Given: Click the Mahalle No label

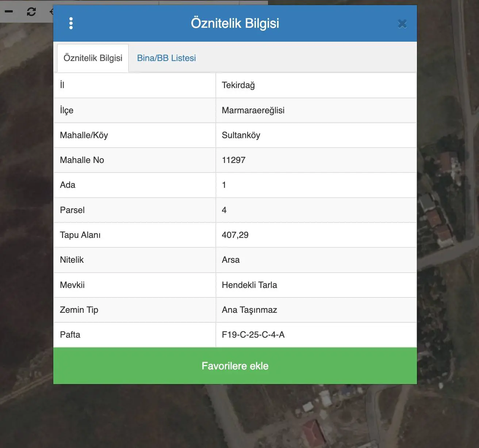Looking at the screenshot, I should click(x=82, y=160).
